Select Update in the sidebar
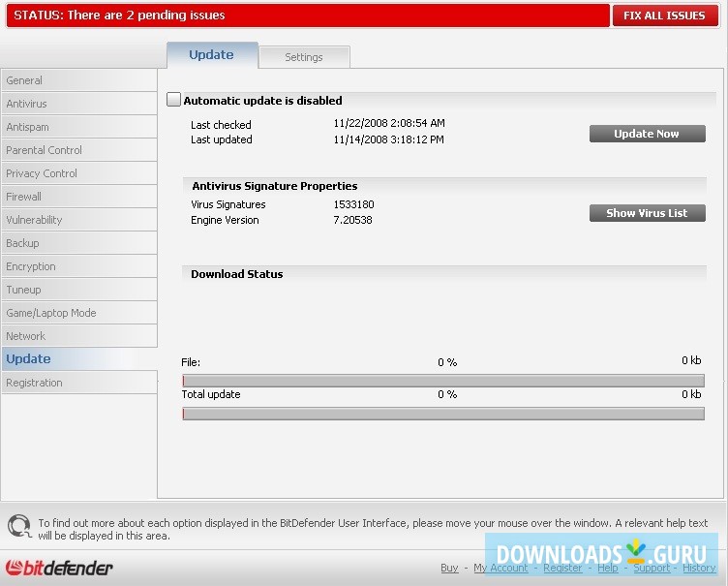The height and width of the screenshot is (586, 728). pyautogui.click(x=79, y=359)
